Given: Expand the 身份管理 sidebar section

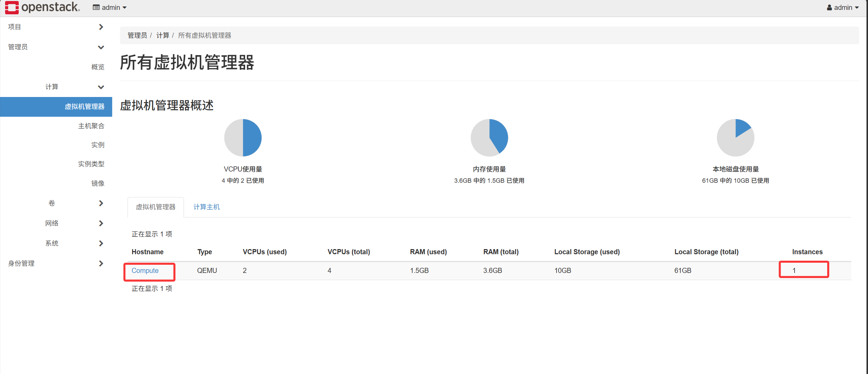Looking at the screenshot, I should click(56, 263).
